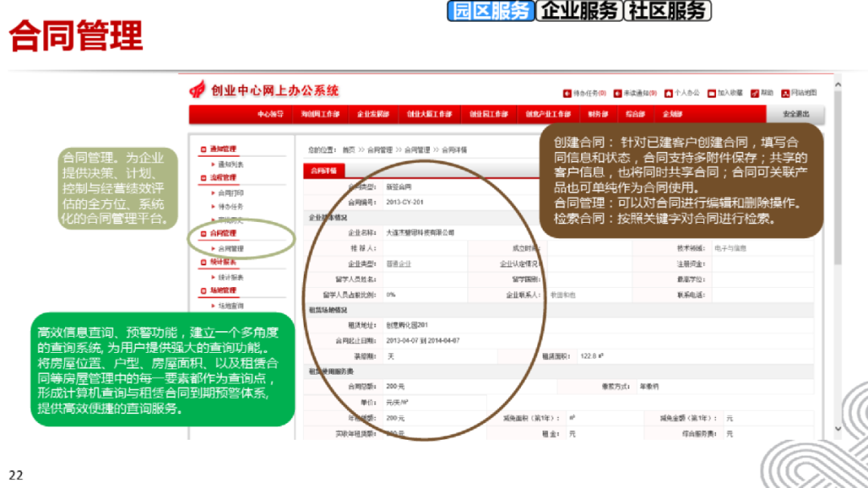Click the 个人办公 home icon
The image size is (868, 488).
669,93
